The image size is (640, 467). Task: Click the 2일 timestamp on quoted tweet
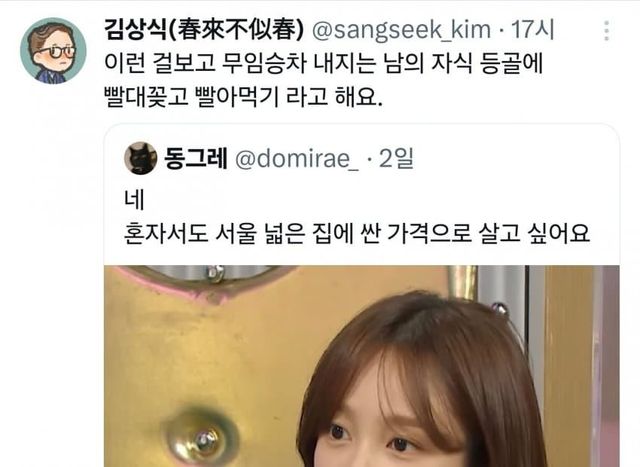point(396,158)
